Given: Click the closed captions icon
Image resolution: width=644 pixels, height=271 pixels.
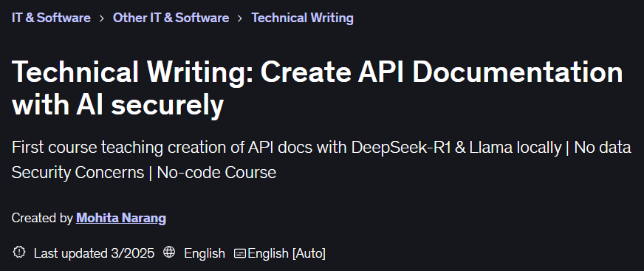Looking at the screenshot, I should (x=240, y=253).
